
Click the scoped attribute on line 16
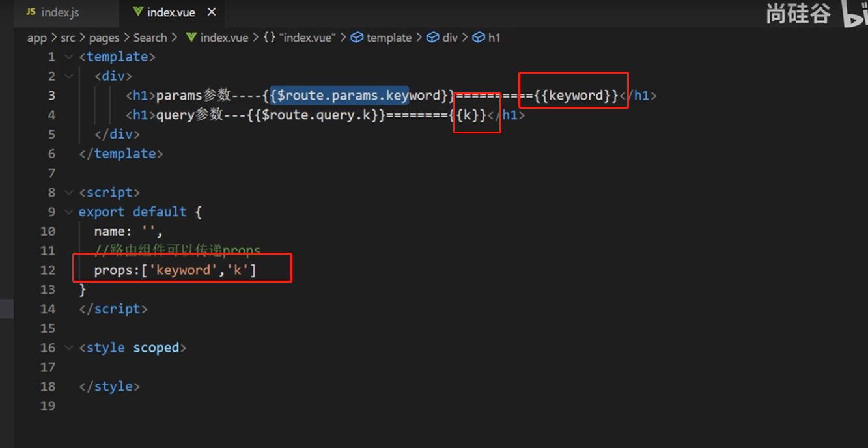[x=156, y=348]
